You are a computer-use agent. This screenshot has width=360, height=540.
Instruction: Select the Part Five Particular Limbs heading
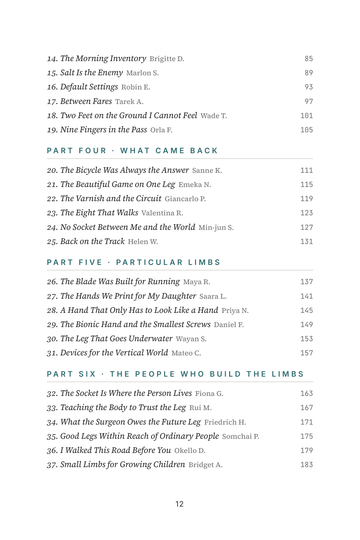(x=133, y=262)
